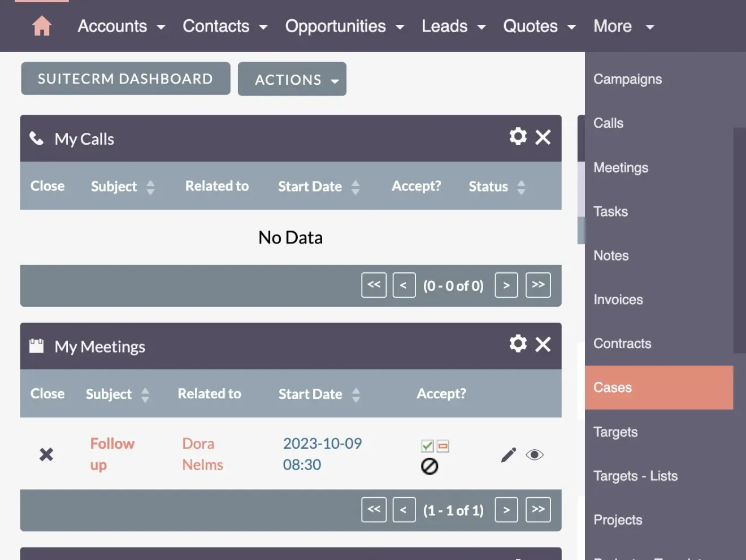
Task: Select Cases from the More menu
Action: [613, 387]
